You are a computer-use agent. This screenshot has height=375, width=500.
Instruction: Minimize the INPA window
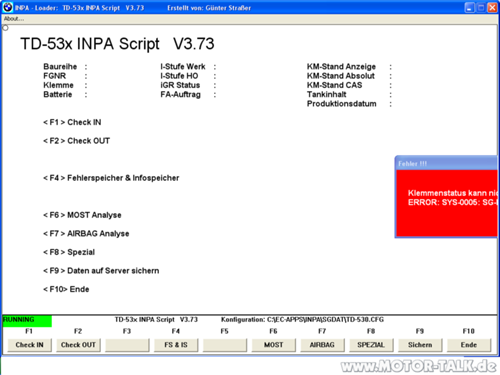[469, 7]
